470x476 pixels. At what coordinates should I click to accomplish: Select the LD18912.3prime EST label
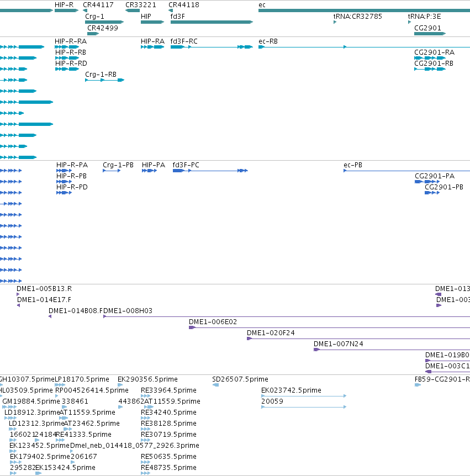click(32, 412)
